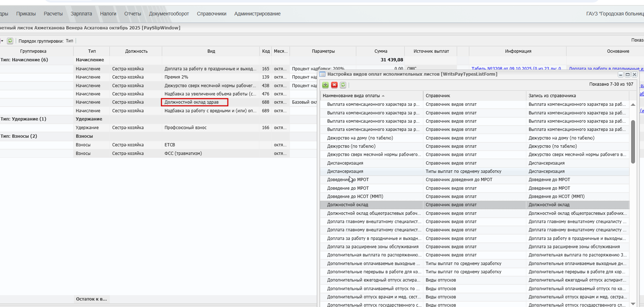Screen dimensions: 644x307
Task: Open the dropdown arrow beside the payslip refresh icon
Action: [x=2, y=41]
